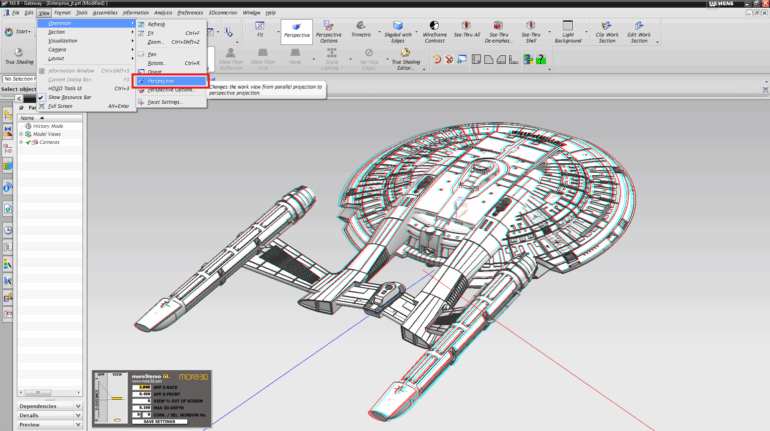The width and height of the screenshot is (770, 431).
Task: Choose Rotate from Operation submenu
Action: pos(171,63)
